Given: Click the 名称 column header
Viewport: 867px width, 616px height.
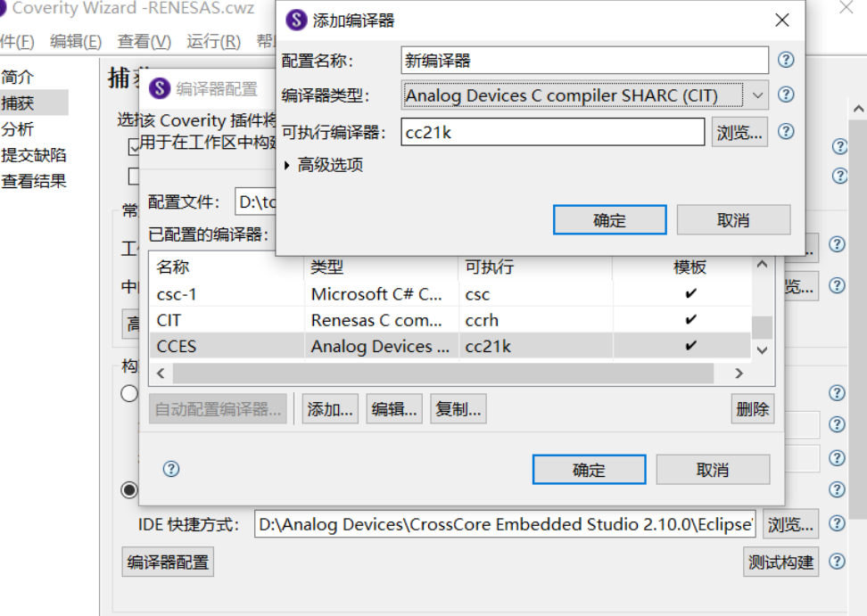Looking at the screenshot, I should [227, 267].
